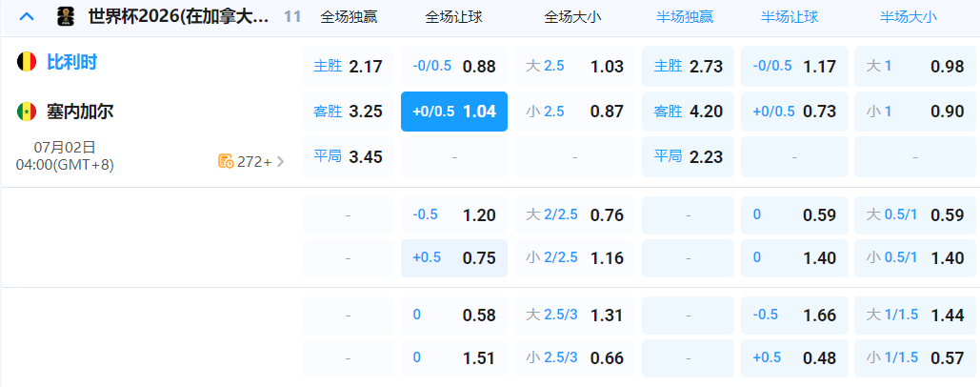Click the match count 11
Screen dimensions: 980x387
point(292,17)
